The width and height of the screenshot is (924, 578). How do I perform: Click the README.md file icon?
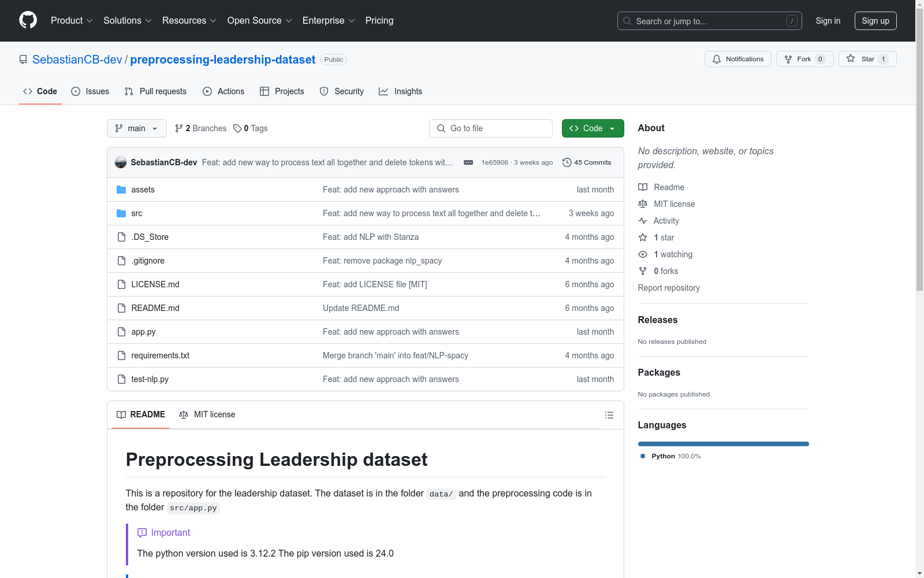pyautogui.click(x=121, y=308)
